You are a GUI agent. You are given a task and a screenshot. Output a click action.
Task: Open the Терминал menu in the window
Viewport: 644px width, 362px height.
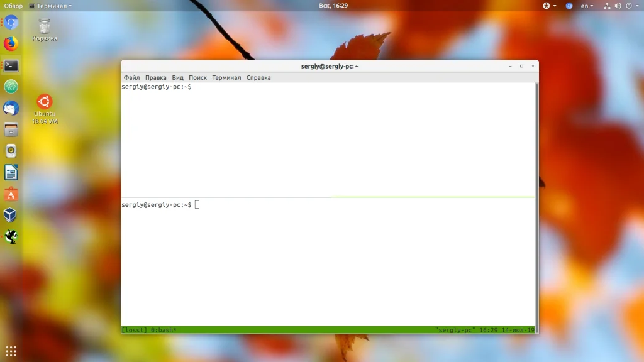226,77
